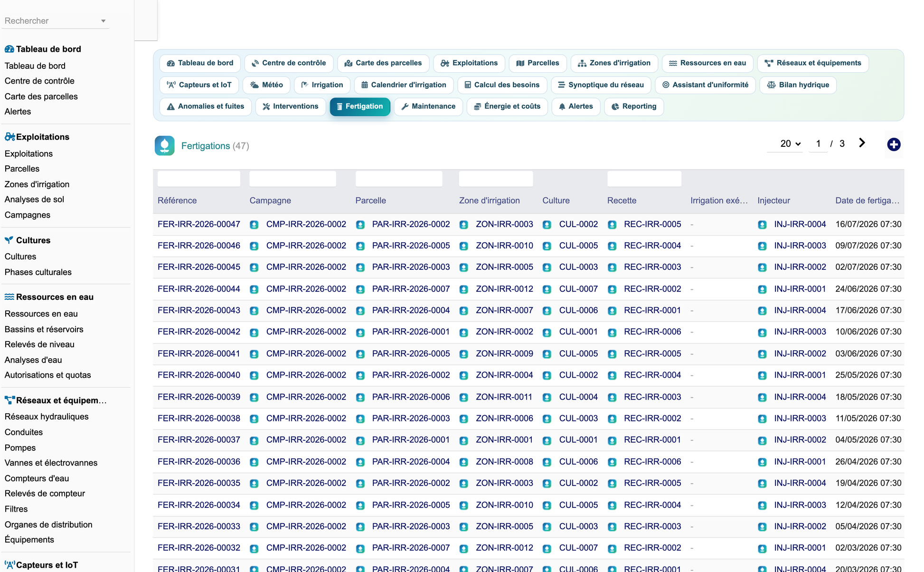The image size is (924, 572).
Task: Open Calendrier d'irrigation tab
Action: point(404,85)
